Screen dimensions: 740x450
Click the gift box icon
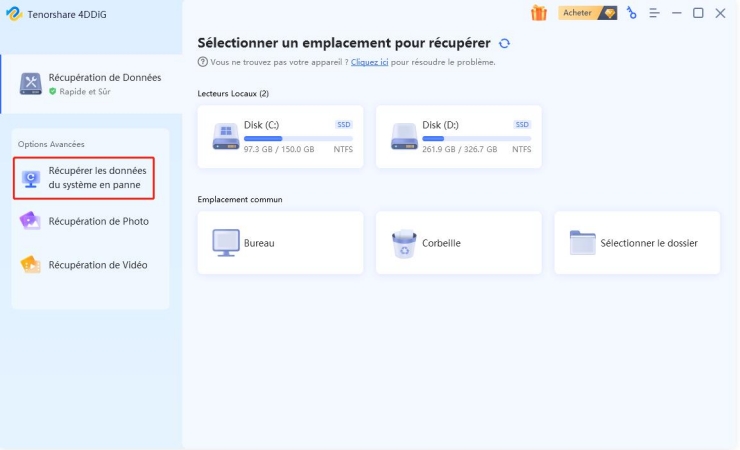538,13
